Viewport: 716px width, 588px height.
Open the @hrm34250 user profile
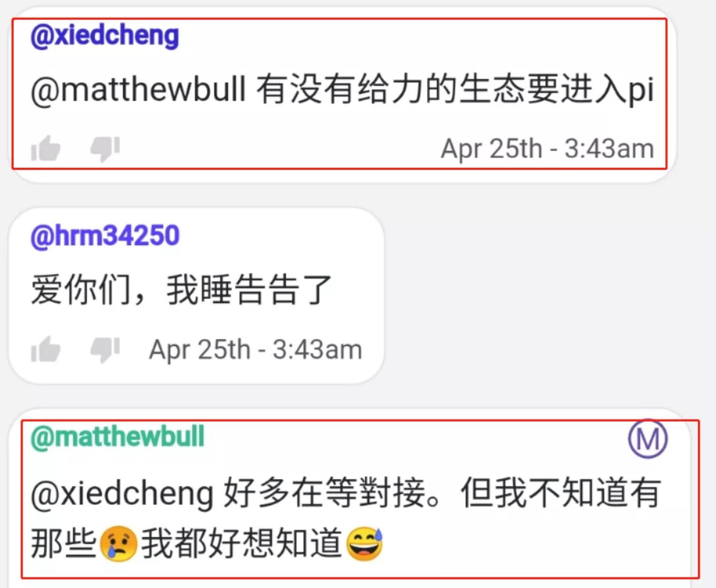click(105, 236)
